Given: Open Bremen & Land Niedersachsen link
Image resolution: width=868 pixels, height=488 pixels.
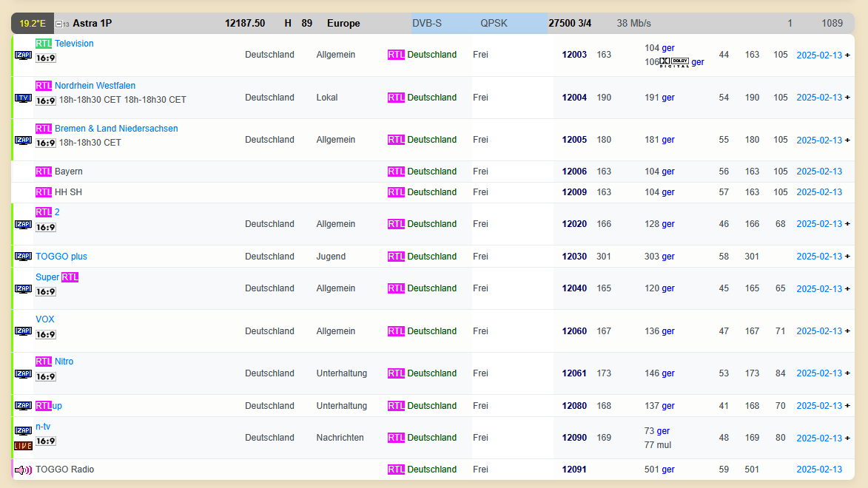Looking at the screenshot, I should tap(116, 129).
